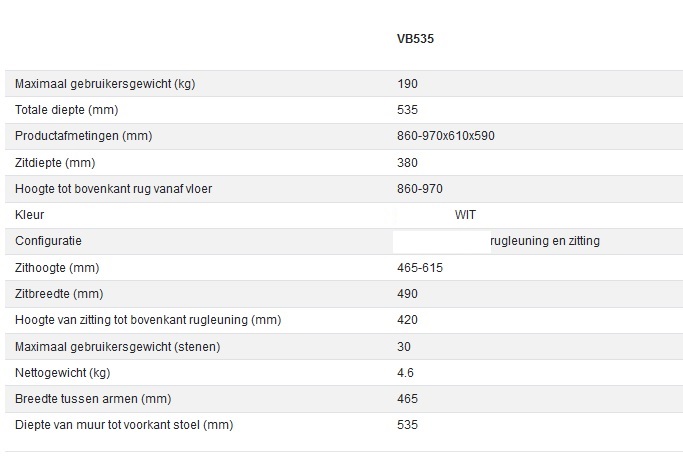Click the VB535 column header

coord(415,40)
